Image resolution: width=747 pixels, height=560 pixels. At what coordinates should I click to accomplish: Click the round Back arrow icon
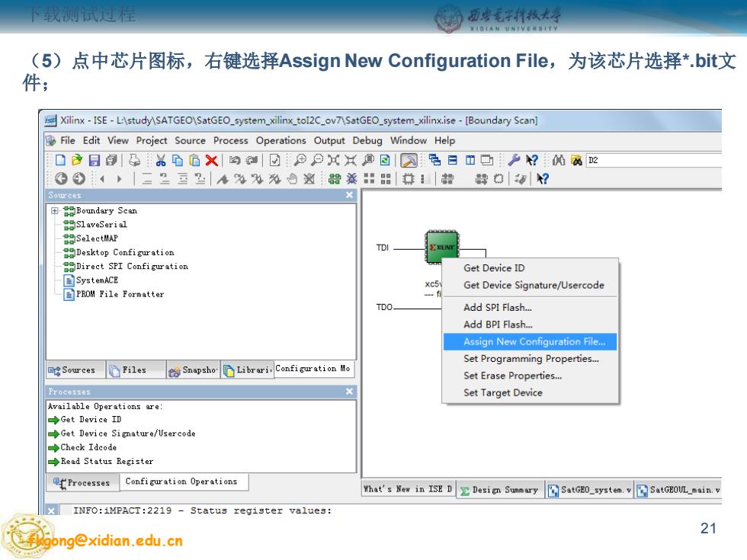[61, 178]
